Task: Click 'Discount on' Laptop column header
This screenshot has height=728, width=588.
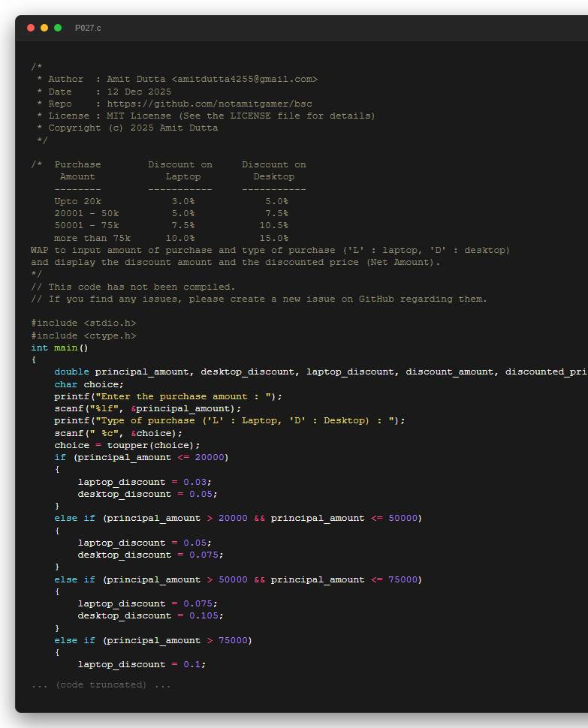Action: (x=180, y=164)
